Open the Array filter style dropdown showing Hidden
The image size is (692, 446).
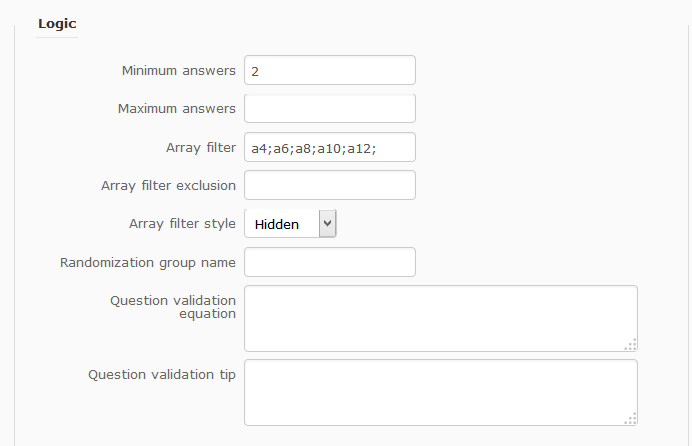(282, 224)
